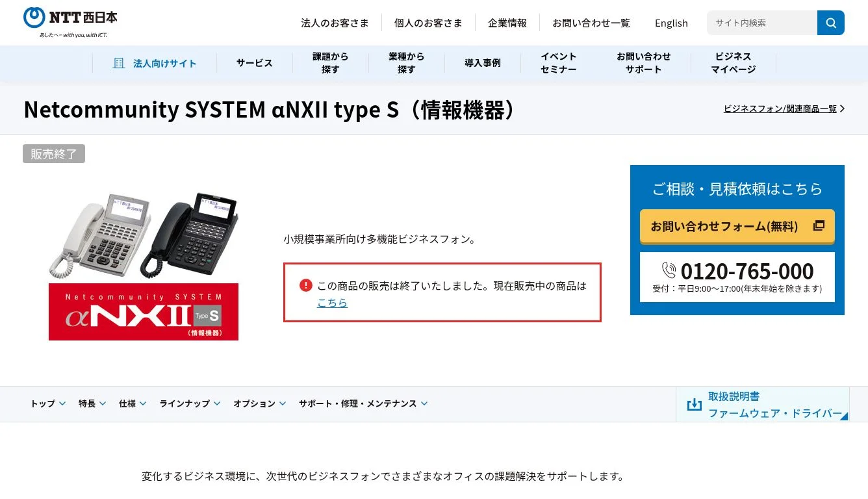This screenshot has height=499, width=868.
Task: Click the building icon beside 法人向けサイト
Action: [119, 63]
